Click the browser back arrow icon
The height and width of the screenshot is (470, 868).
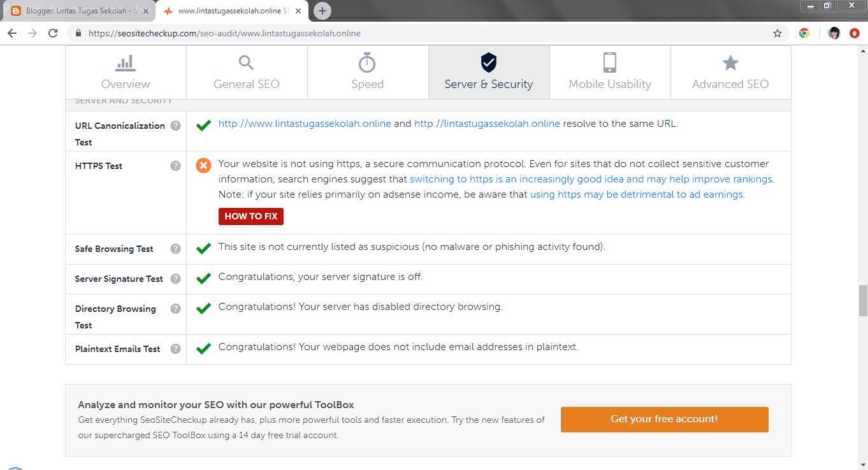[x=11, y=33]
